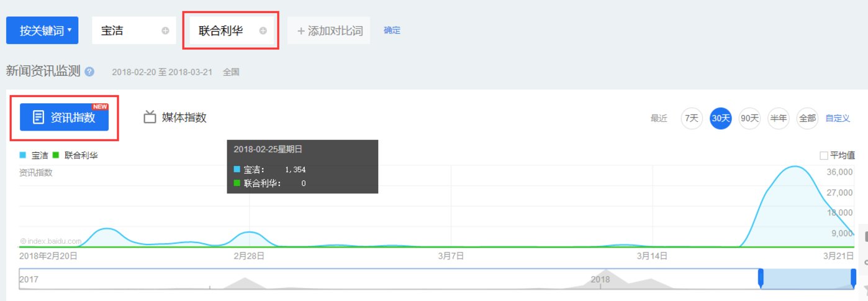Open the 按关键词 dropdown
This screenshot has width=868, height=301.
(x=42, y=30)
